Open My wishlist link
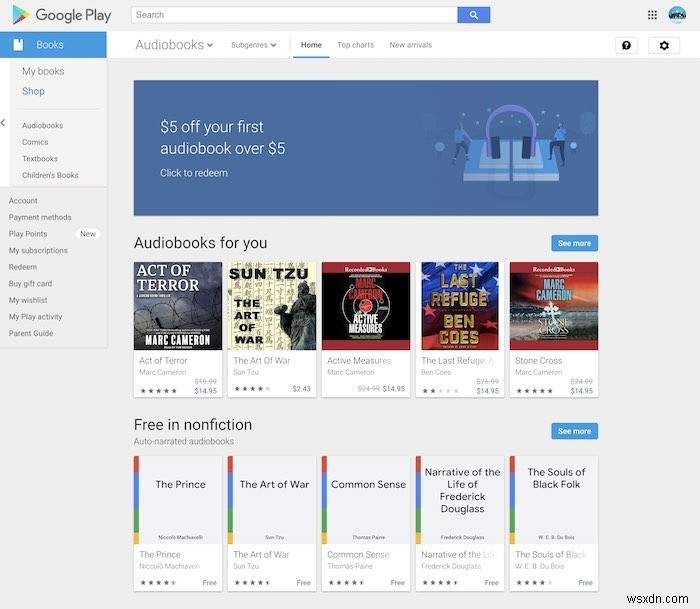The image size is (700, 609). [x=28, y=300]
